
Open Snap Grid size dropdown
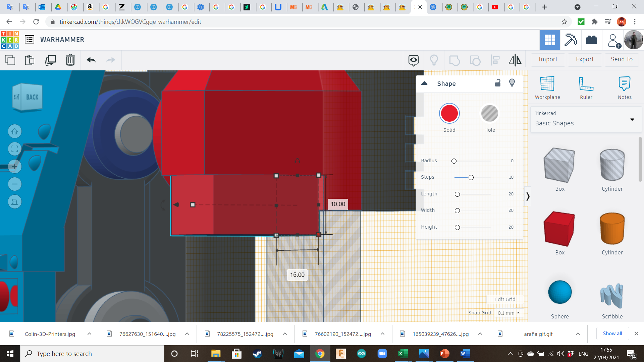(508, 313)
